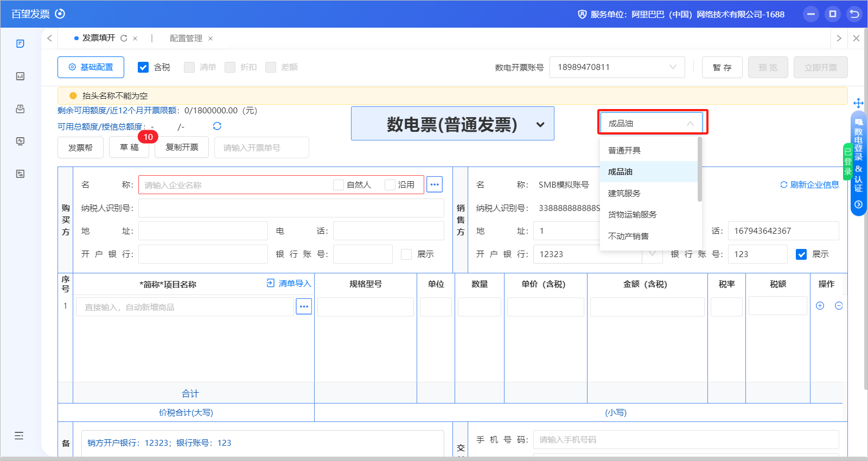Remove the item row with minus icon
Screen dimensions: 868x461
[x=839, y=306]
